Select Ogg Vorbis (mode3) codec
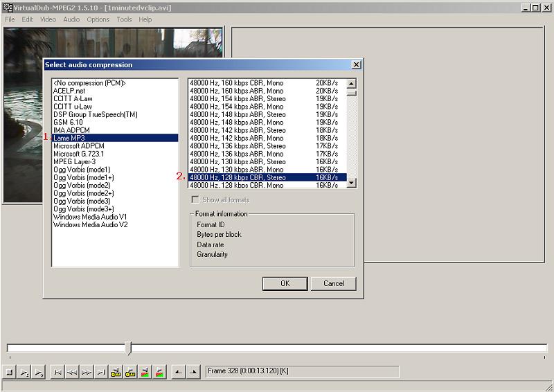Viewport: 554px width, 392px height. point(115,201)
